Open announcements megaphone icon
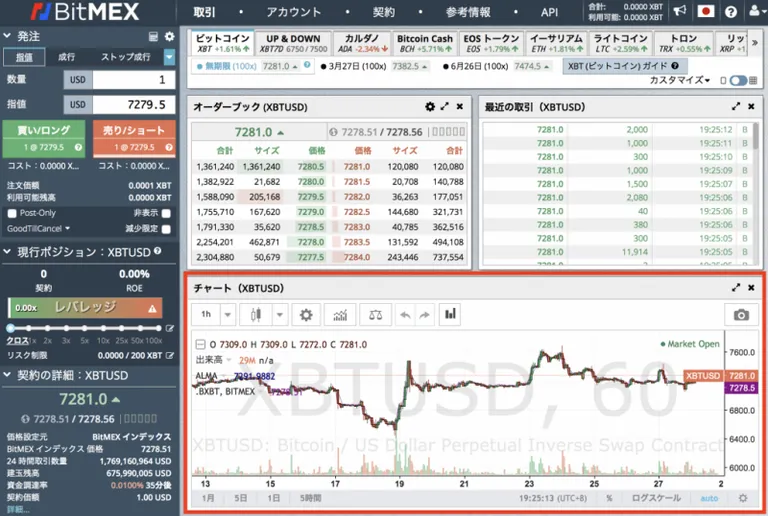The image size is (768, 516). tap(679, 11)
